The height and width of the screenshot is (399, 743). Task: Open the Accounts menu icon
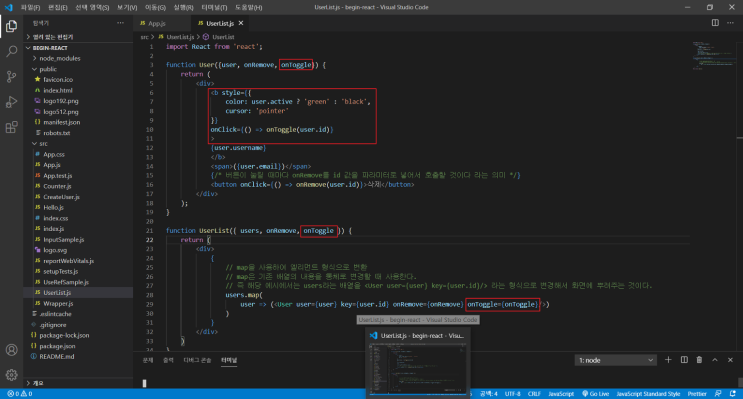11,350
